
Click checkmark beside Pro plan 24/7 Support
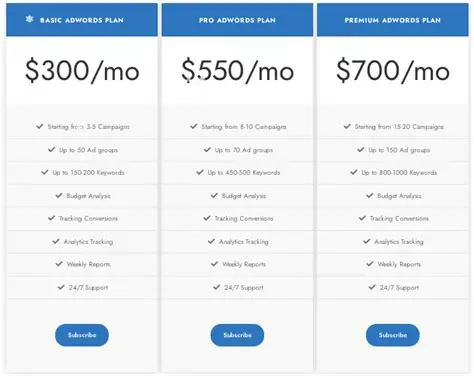coord(217,287)
